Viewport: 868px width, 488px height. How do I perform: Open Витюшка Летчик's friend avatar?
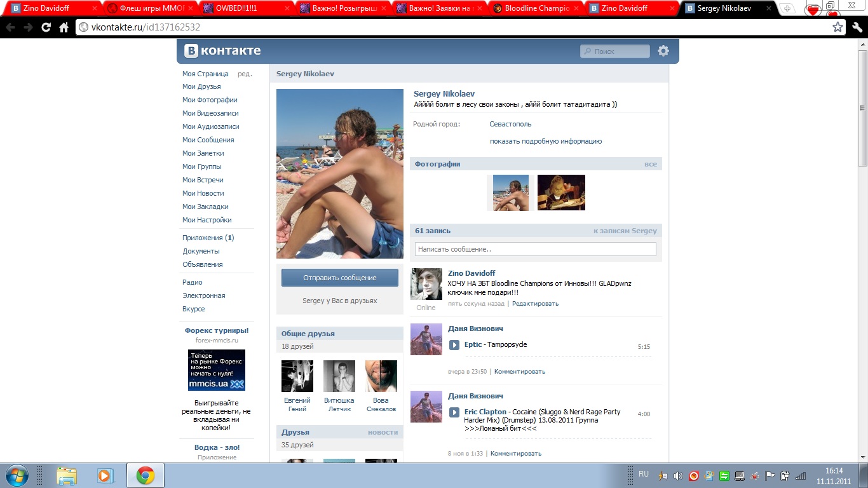(x=339, y=376)
